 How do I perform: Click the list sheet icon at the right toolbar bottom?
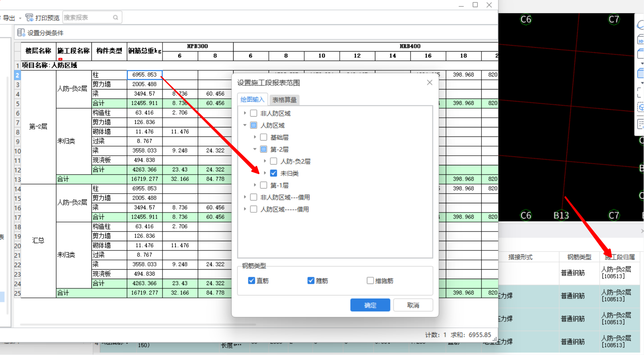(x=641, y=124)
